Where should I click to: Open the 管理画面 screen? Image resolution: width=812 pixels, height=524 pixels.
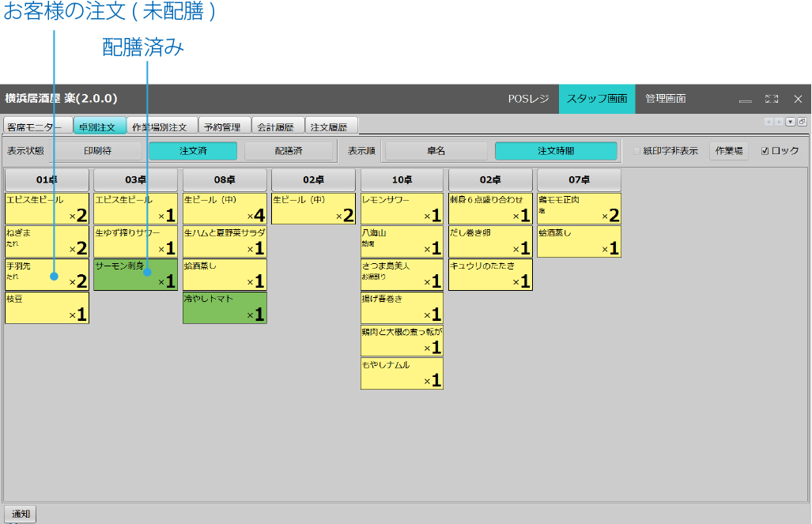[x=665, y=99]
